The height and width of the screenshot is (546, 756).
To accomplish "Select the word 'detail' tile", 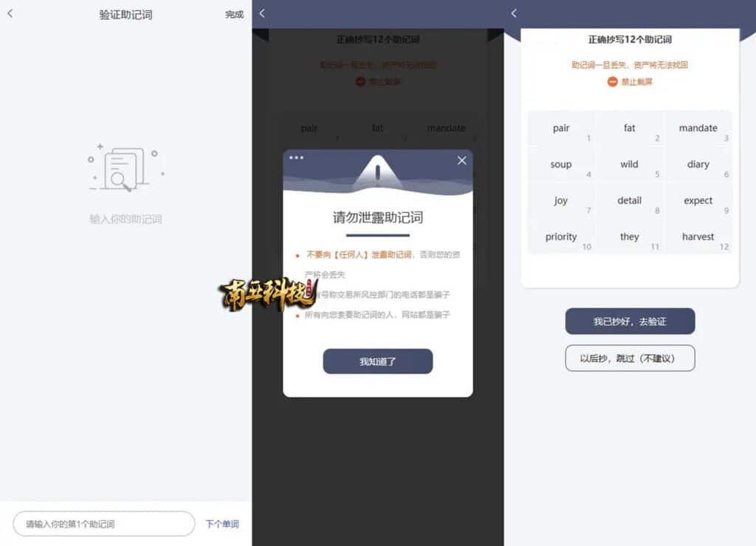I will [x=629, y=201].
